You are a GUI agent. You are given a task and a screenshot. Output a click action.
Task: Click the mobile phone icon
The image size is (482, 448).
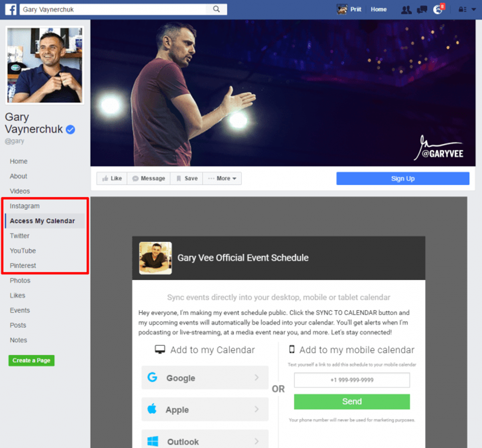point(292,349)
